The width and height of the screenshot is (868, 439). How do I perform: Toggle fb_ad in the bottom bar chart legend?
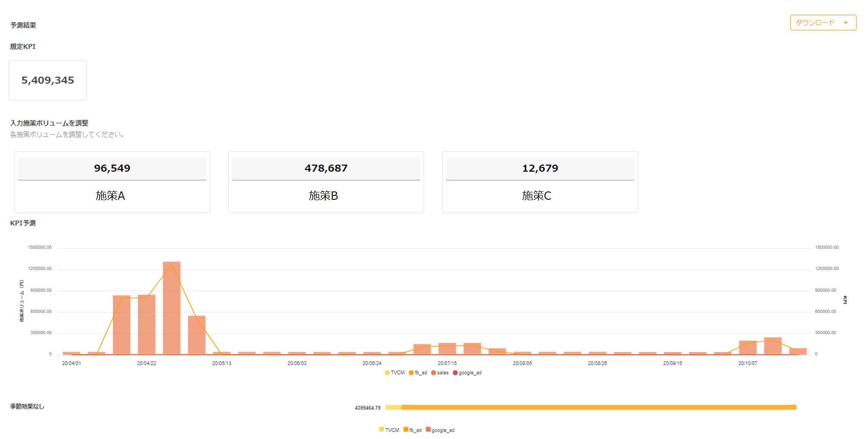click(x=412, y=430)
